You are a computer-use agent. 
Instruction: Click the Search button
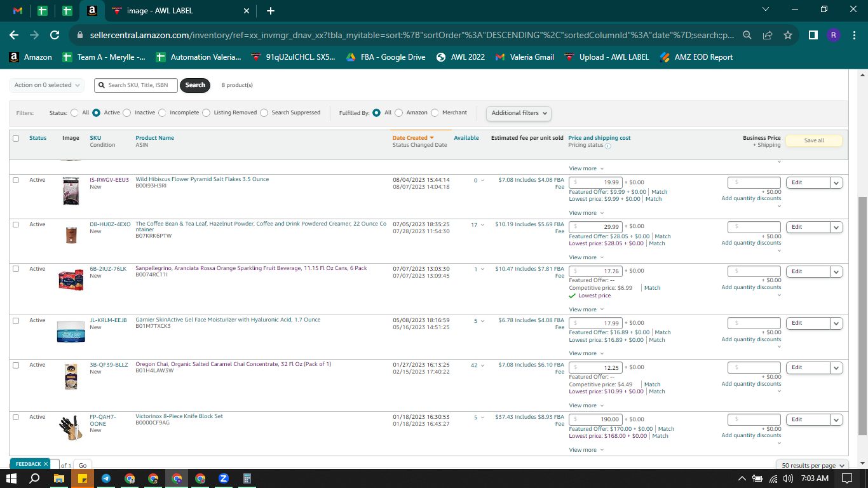click(x=195, y=85)
